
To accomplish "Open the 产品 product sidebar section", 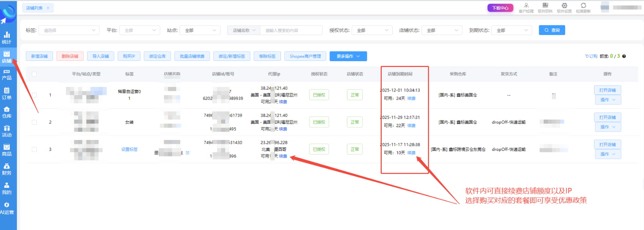I will coord(7,75).
